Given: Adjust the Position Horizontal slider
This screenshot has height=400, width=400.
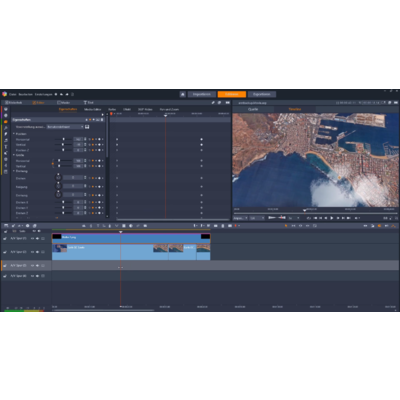Looking at the screenshot, I should pyautogui.click(x=63, y=139).
